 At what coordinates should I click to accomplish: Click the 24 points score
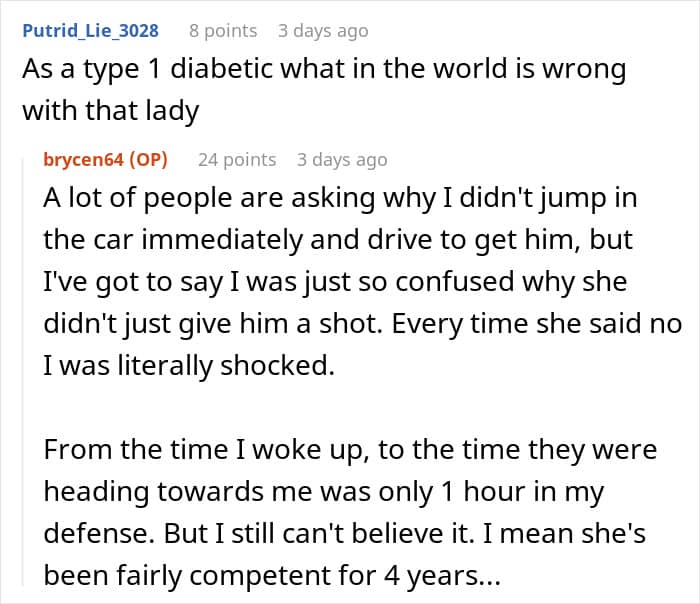tap(237, 159)
